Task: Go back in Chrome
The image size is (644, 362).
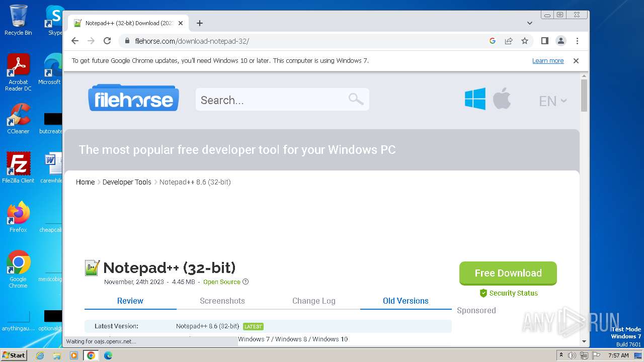Action: pos(75,41)
